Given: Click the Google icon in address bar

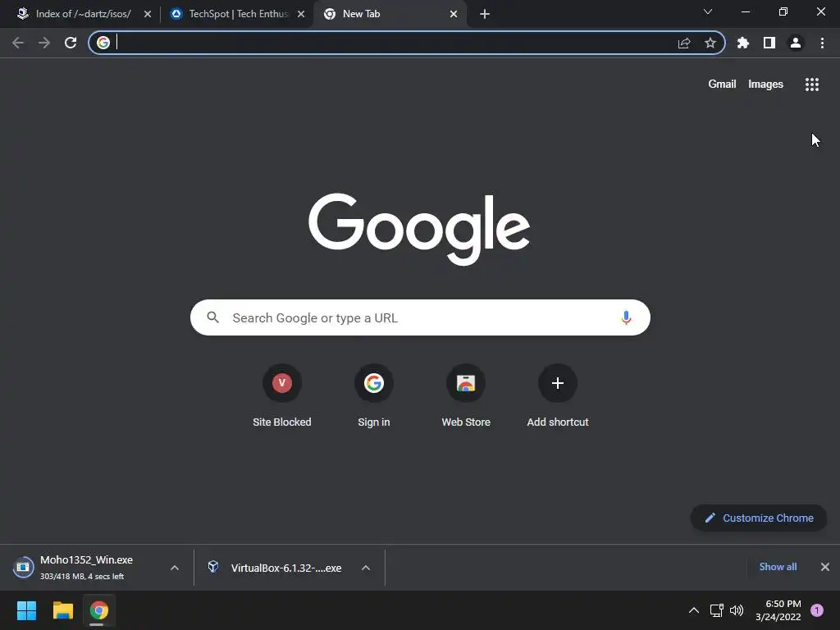Looking at the screenshot, I should point(103,43).
